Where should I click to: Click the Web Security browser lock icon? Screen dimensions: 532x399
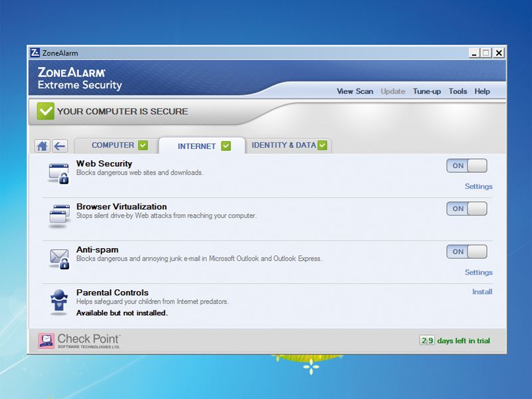tap(59, 174)
